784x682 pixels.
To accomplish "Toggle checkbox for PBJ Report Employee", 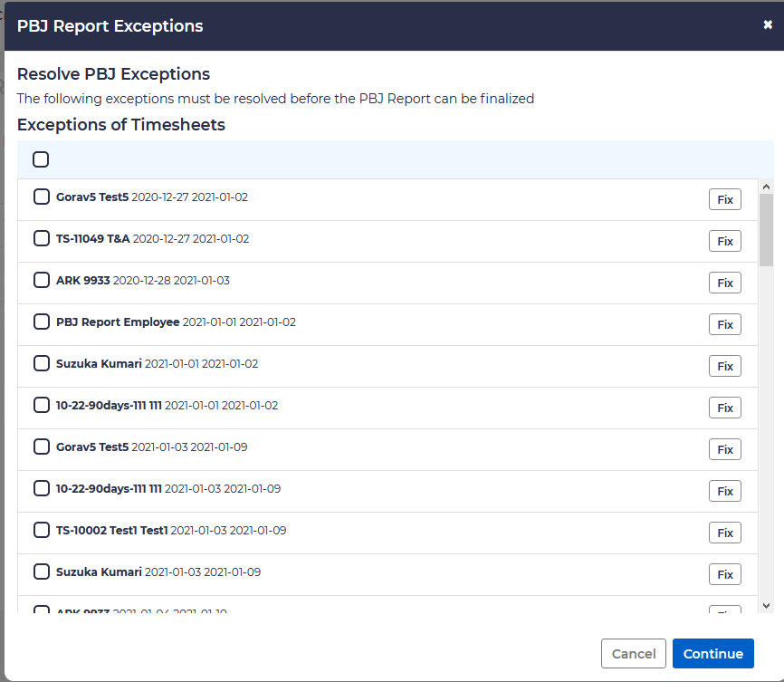I will 42,322.
